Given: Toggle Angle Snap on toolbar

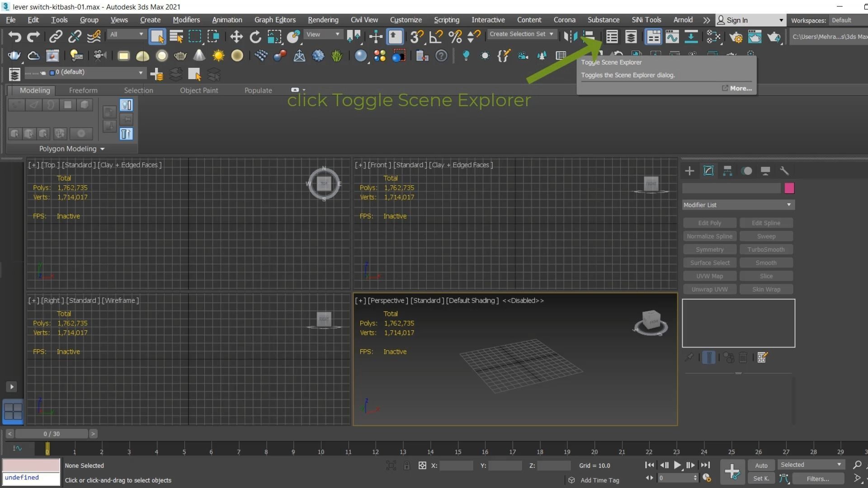Looking at the screenshot, I should (436, 37).
